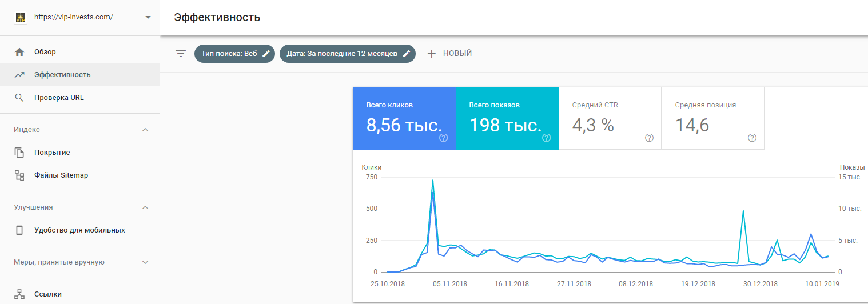Click help icon on total impressions card
The image size is (868, 304).
point(546,138)
